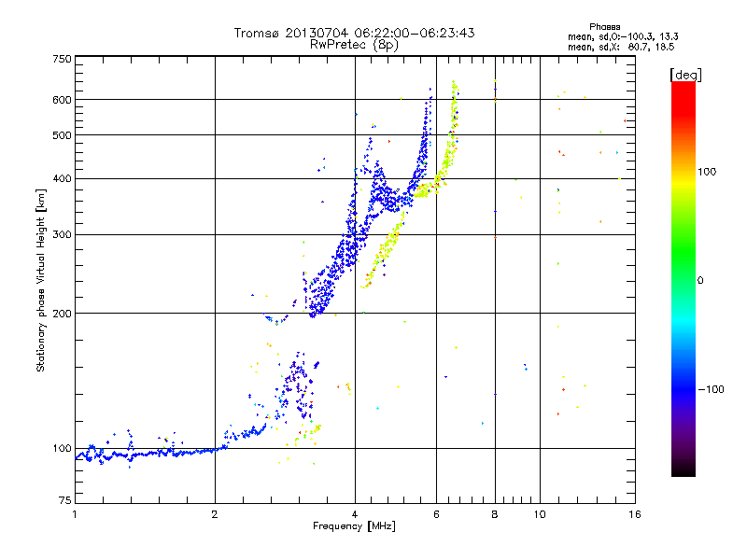Click the plot title 'Tromsø 20130704 06:22:00-06:23:43'
747x560 pixels.
(x=354, y=33)
